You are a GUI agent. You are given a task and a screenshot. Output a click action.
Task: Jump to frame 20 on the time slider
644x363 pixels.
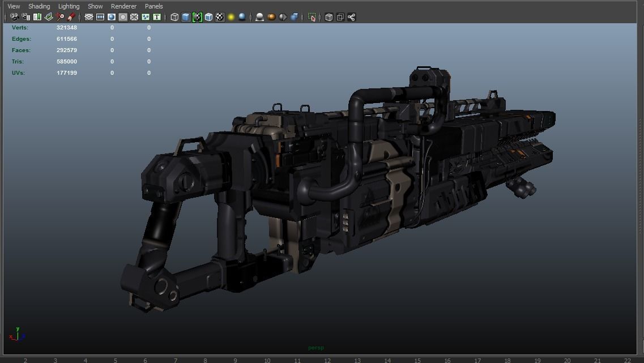[x=567, y=360]
